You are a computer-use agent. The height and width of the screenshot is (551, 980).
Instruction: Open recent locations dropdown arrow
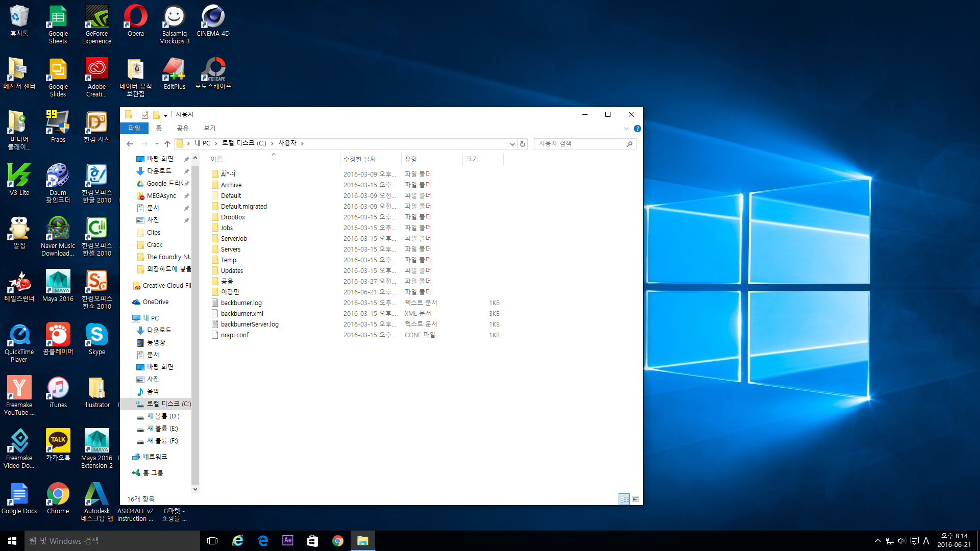pos(157,144)
